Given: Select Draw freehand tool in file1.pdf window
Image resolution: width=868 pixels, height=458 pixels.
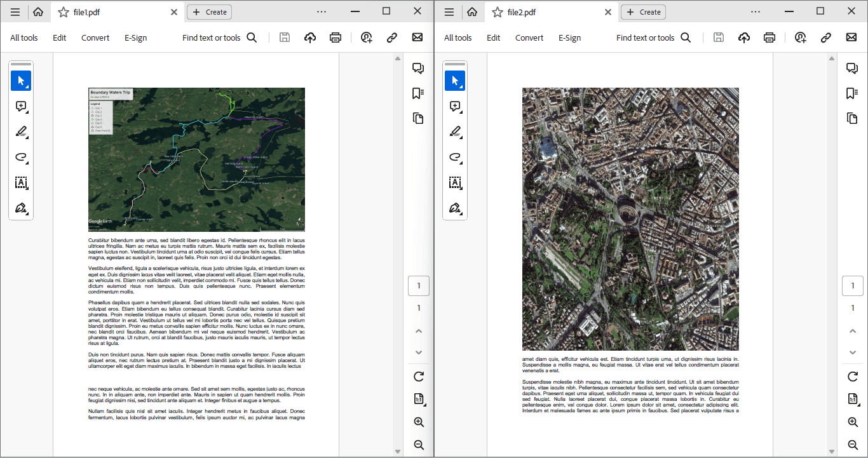Looking at the screenshot, I should click(21, 157).
